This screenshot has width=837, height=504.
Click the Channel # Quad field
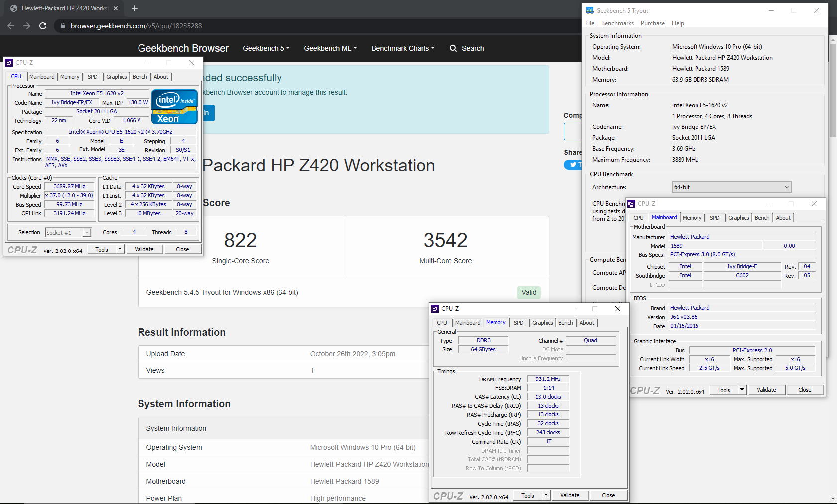pos(591,341)
